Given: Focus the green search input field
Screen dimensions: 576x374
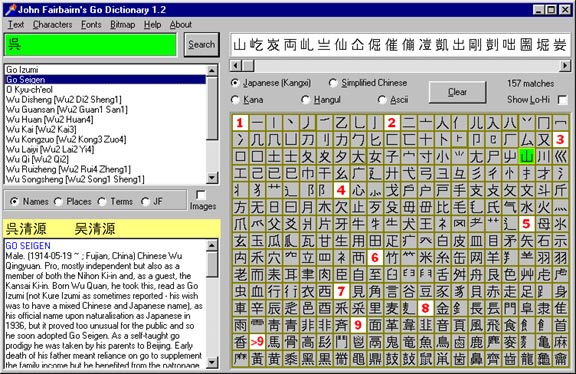Looking at the screenshot, I should (x=90, y=44).
